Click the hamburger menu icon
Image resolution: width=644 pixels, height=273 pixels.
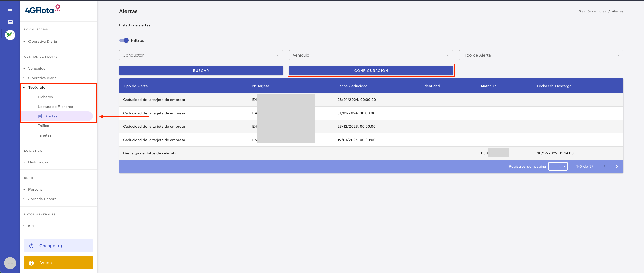[x=10, y=11]
